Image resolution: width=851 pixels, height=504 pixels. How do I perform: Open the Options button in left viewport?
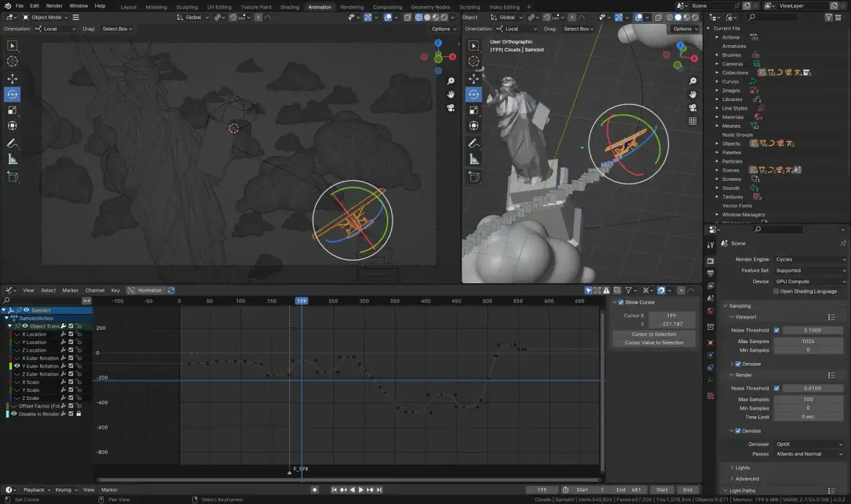[443, 29]
